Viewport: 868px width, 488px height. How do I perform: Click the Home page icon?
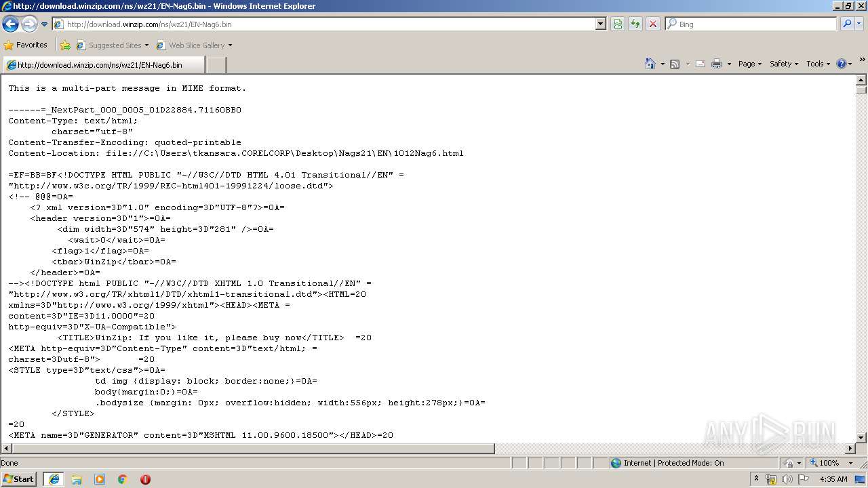point(650,64)
